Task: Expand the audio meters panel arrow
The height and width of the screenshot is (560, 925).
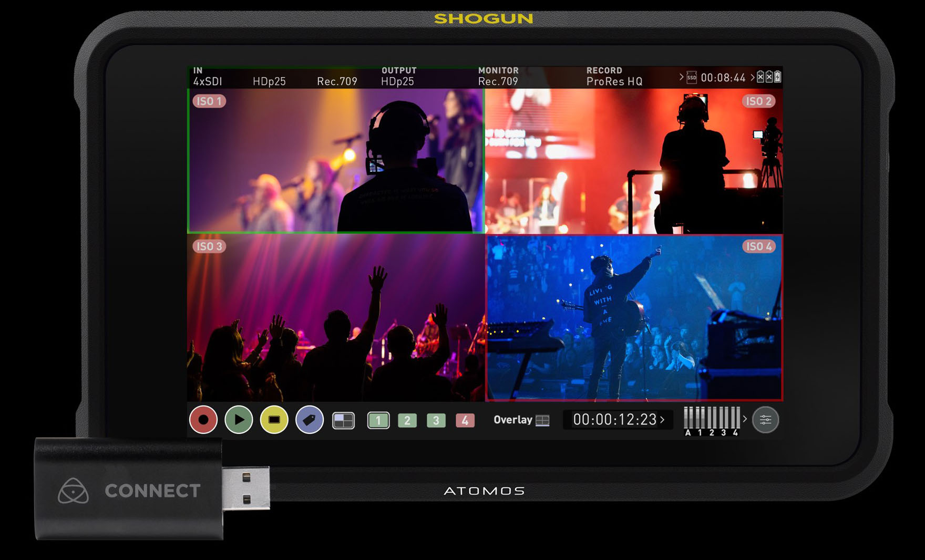Action: [x=745, y=419]
